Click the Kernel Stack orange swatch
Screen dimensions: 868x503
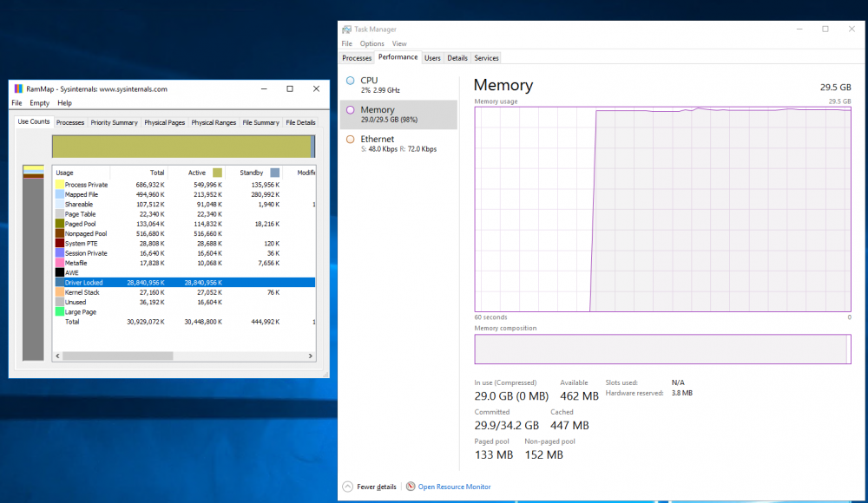click(x=59, y=292)
